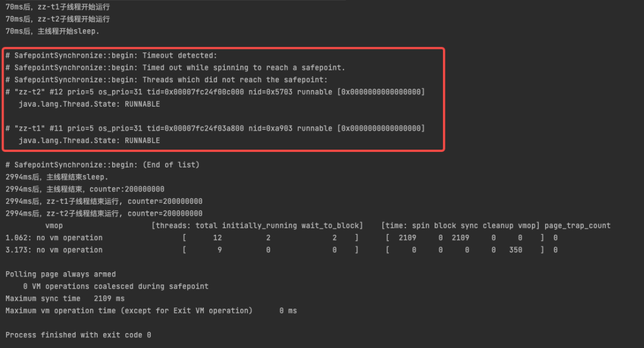The height and width of the screenshot is (348, 644).
Task: Click 'Process finished with exit code 0'
Action: (x=78, y=335)
